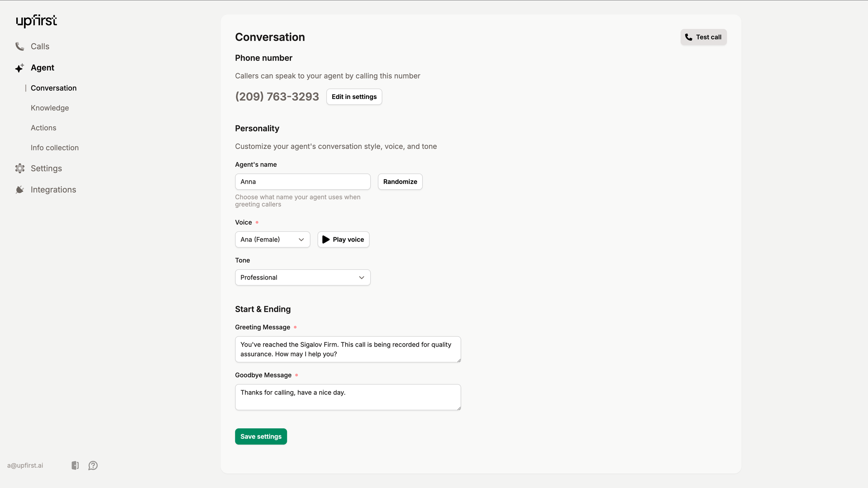Select Info collection in sidebar
Viewport: 868px width, 488px height.
pos(55,148)
